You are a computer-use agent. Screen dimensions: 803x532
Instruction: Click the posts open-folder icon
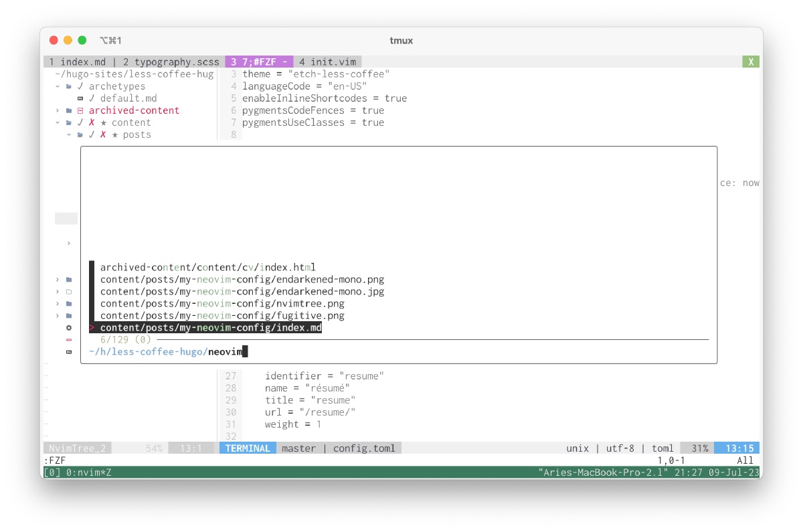point(80,135)
